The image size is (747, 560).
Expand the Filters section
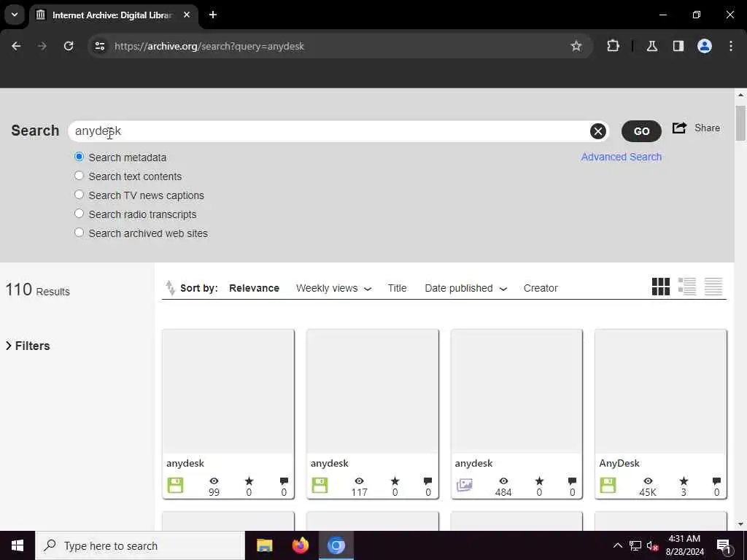click(x=28, y=346)
